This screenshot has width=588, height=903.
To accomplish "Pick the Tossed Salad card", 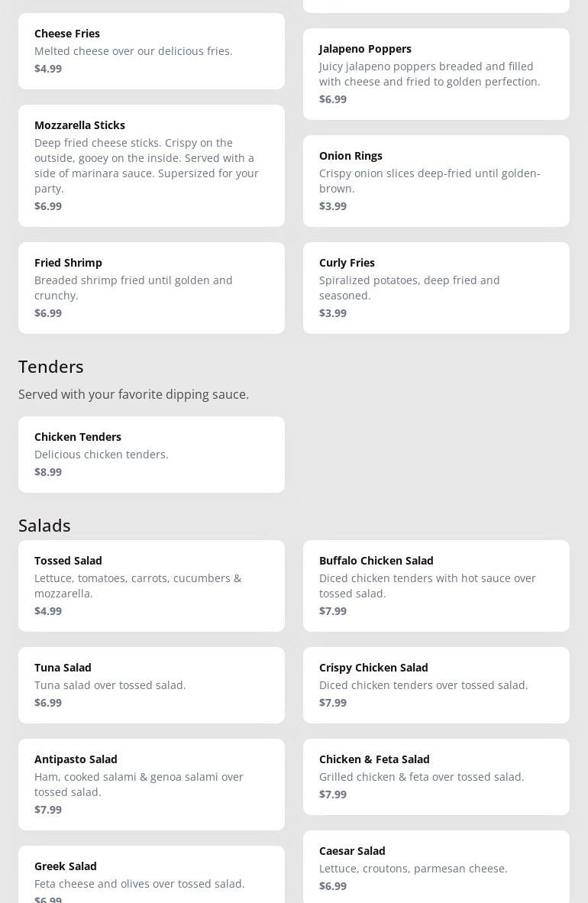I will coord(151,586).
